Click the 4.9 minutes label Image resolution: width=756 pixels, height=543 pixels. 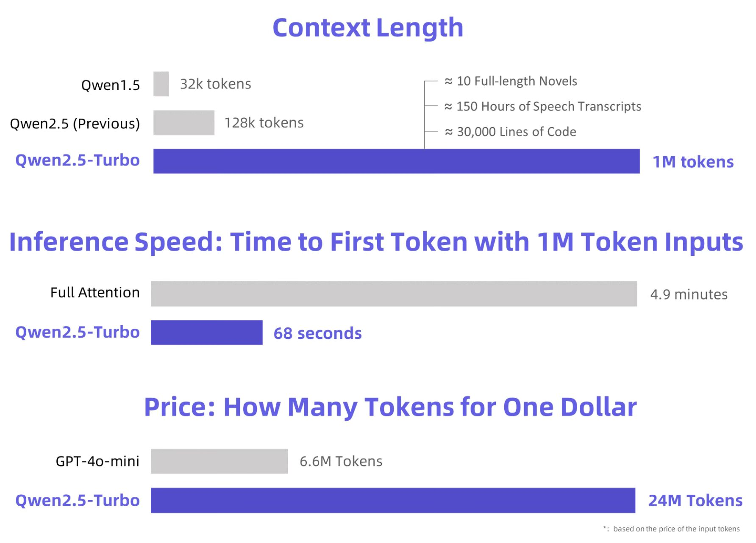pyautogui.click(x=689, y=294)
